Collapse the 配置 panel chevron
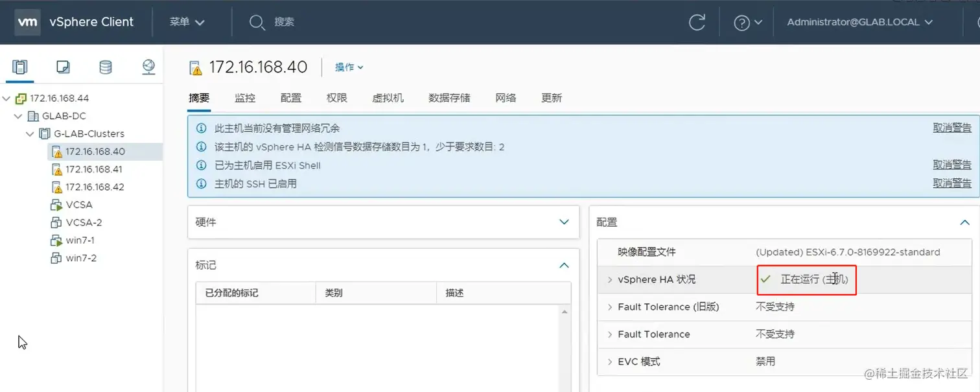The height and width of the screenshot is (392, 980). [x=965, y=222]
